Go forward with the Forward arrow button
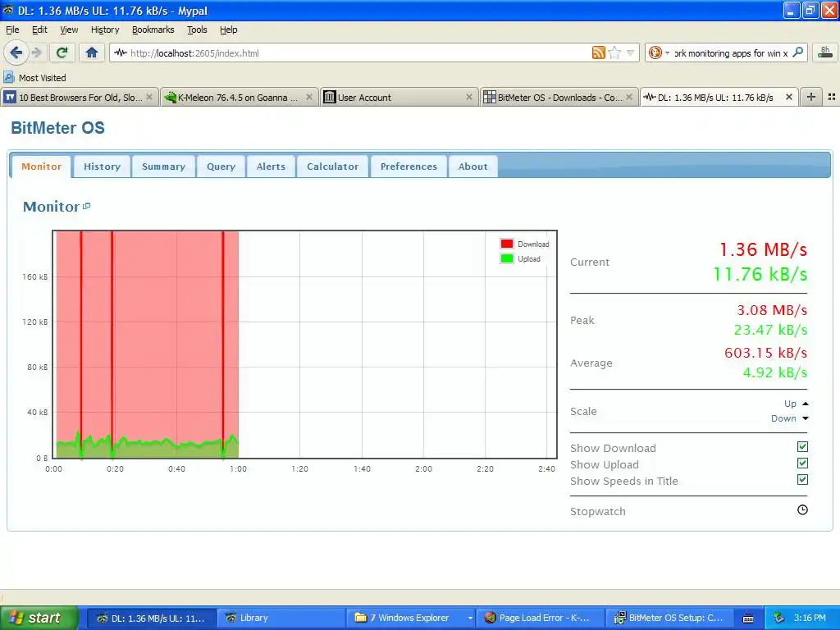Screen dimensions: 840x630 click(x=36, y=52)
